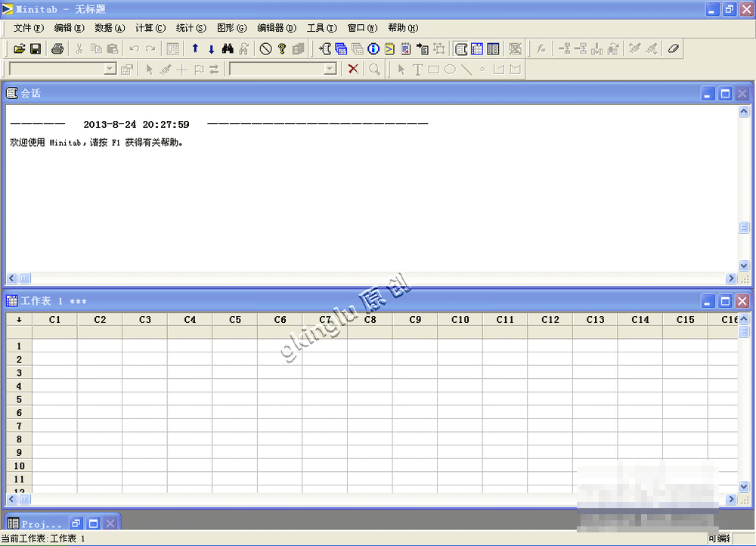Click the Cancel circle-slash icon
The height and width of the screenshot is (546, 756).
point(265,48)
